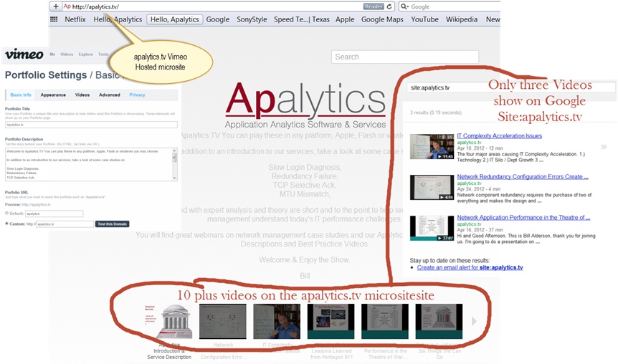Click the add bookmark plus button
This screenshot has height=364, width=618.
click(x=56, y=6)
